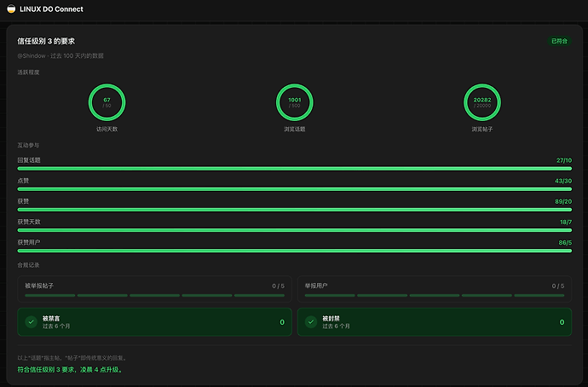This screenshot has width=588, height=387.
Task: Click the 获赞用户 progress bar
Action: click(294, 251)
